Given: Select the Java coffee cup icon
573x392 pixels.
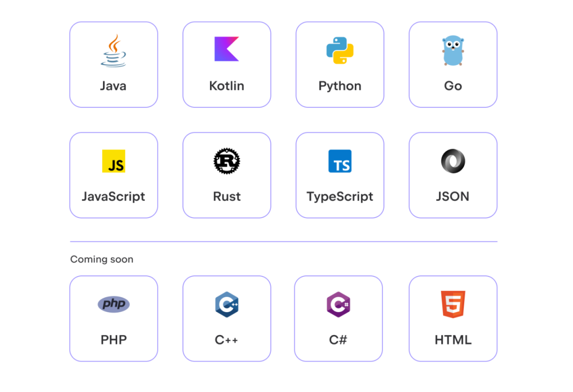Looking at the screenshot, I should [113, 50].
